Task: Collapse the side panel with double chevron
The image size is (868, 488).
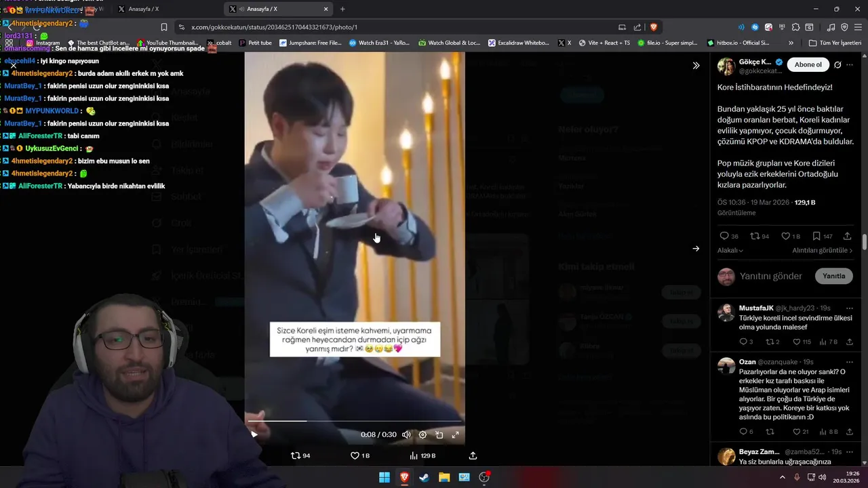Action: pos(696,66)
